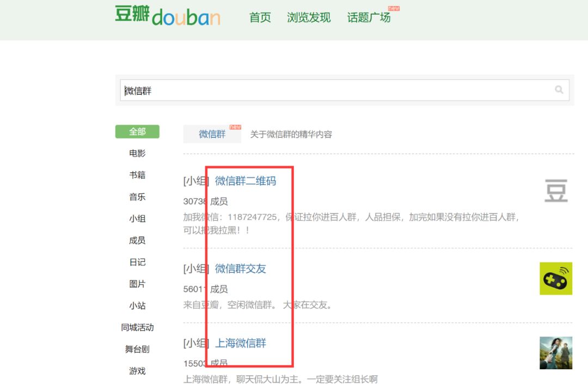Open the 首页 navigation link

pos(260,17)
